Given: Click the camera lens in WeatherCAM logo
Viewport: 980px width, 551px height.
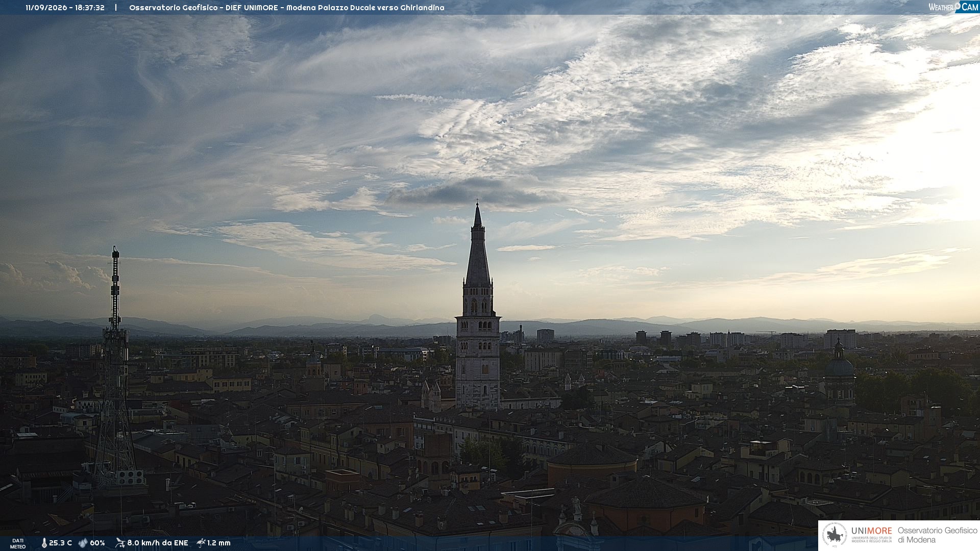Looking at the screenshot, I should [x=958, y=6].
